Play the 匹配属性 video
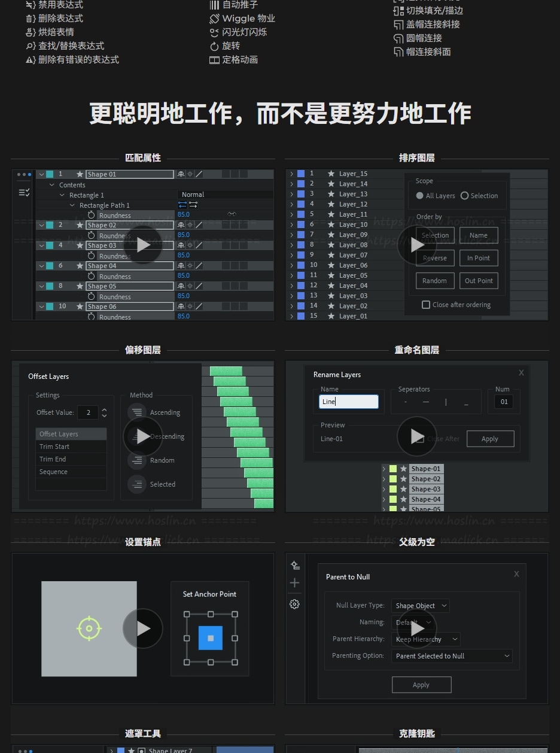Image resolution: width=560 pixels, height=753 pixels. [143, 245]
